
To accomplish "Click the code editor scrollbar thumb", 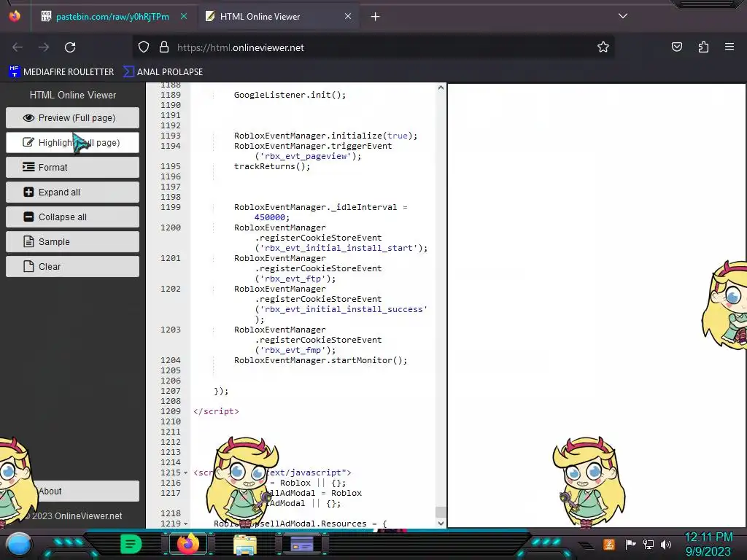I will coord(441,513).
